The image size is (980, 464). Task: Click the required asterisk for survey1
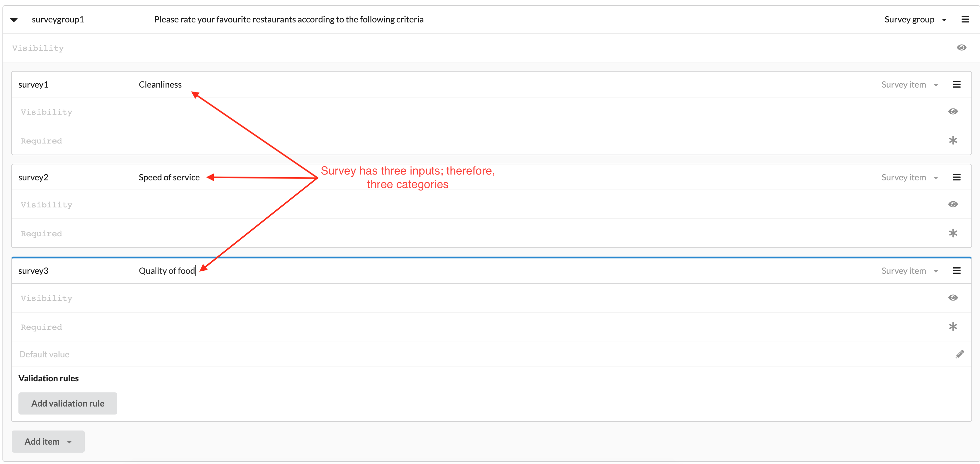point(953,140)
